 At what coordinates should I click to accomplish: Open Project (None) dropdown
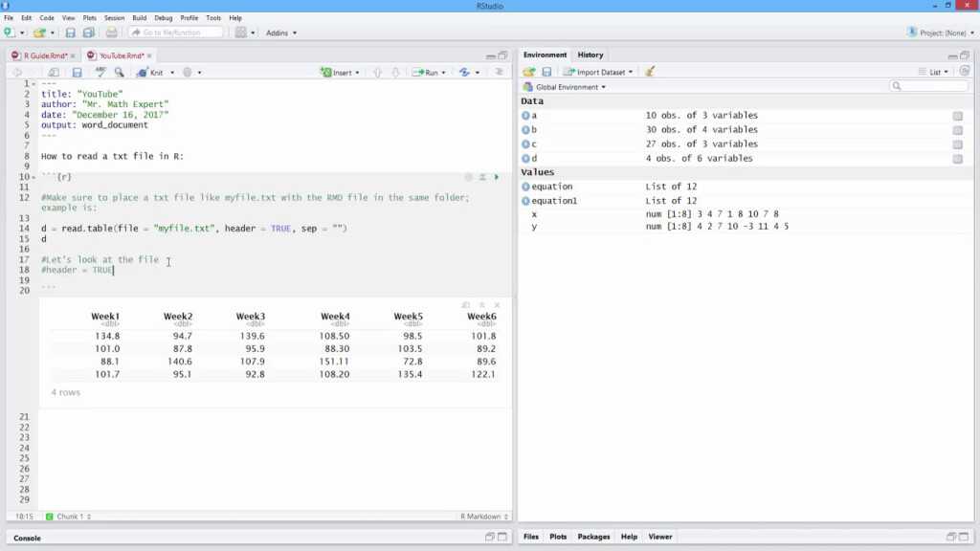pyautogui.click(x=941, y=33)
